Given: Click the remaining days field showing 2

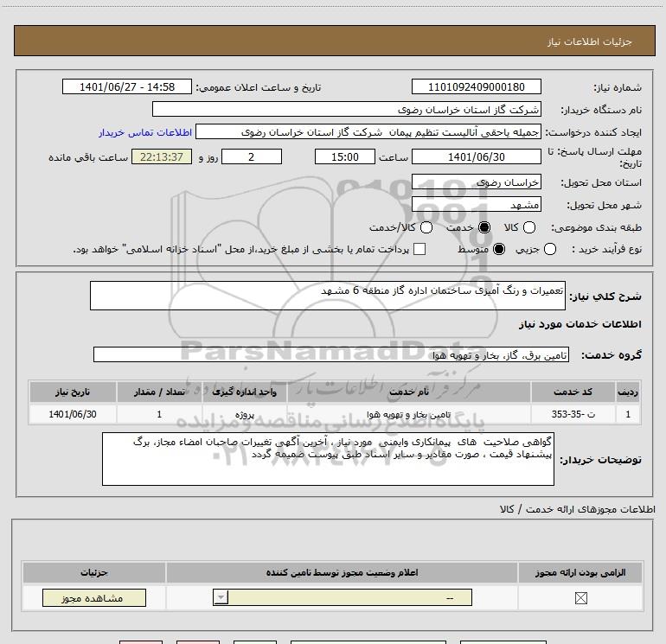Looking at the screenshot, I should point(252,156).
